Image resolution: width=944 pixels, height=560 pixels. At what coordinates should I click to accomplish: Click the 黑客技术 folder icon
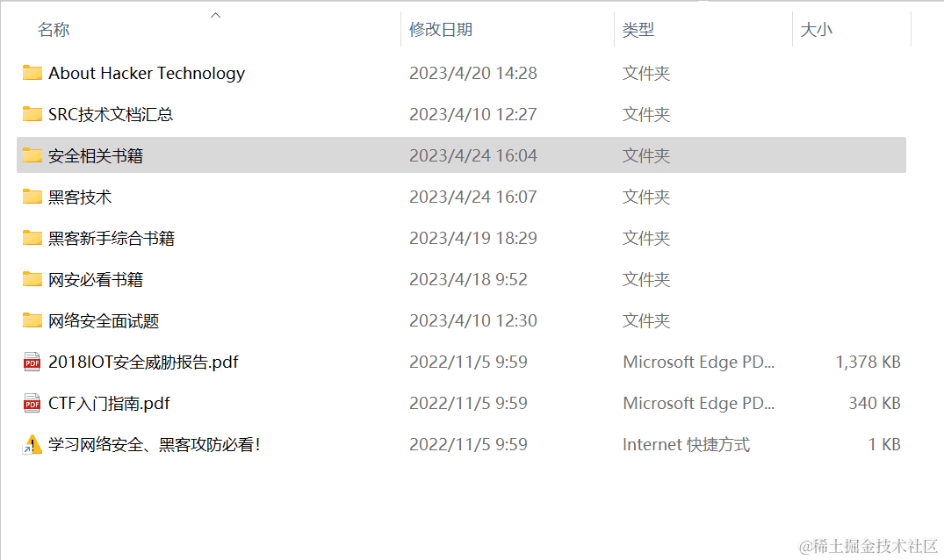click(x=32, y=197)
